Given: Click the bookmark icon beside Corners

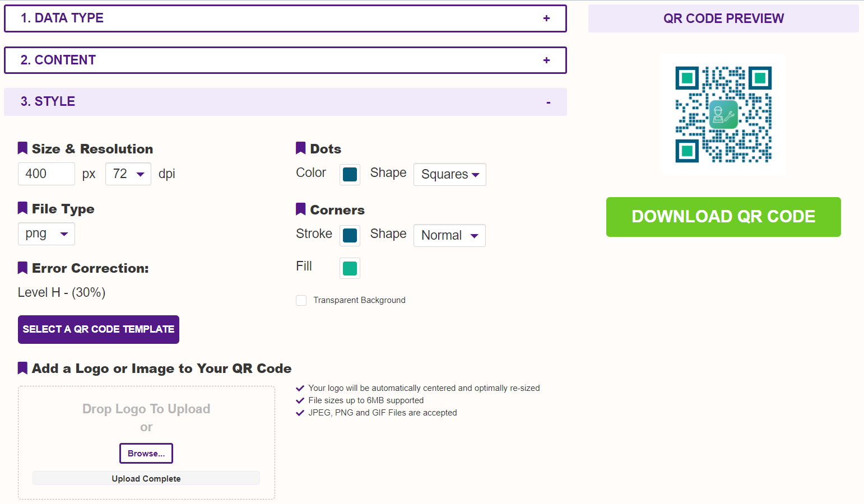Looking at the screenshot, I should (x=300, y=209).
